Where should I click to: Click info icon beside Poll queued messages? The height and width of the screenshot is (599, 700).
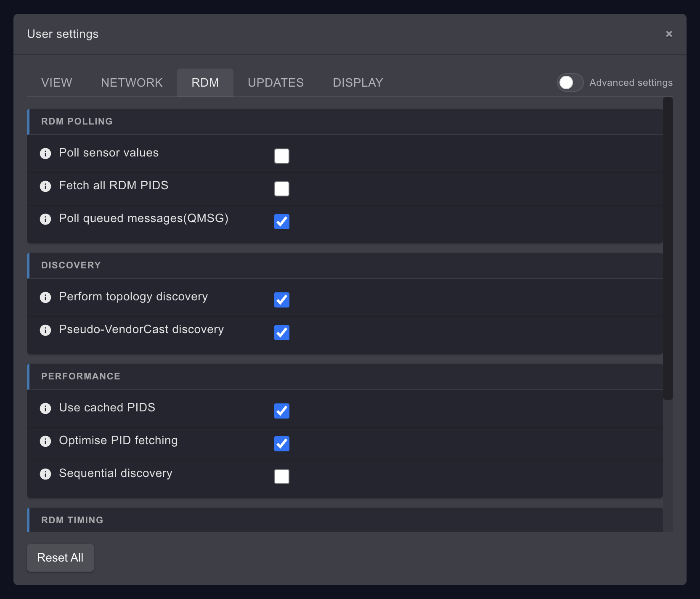pos(45,219)
